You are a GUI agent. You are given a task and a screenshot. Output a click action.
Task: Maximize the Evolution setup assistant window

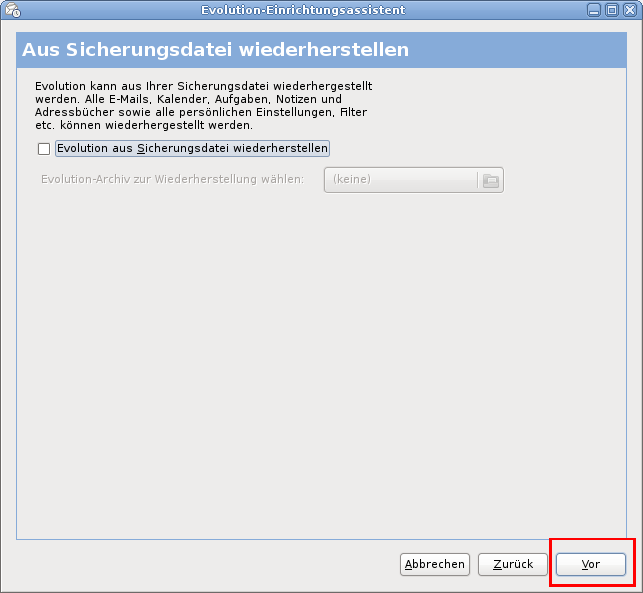(x=612, y=10)
